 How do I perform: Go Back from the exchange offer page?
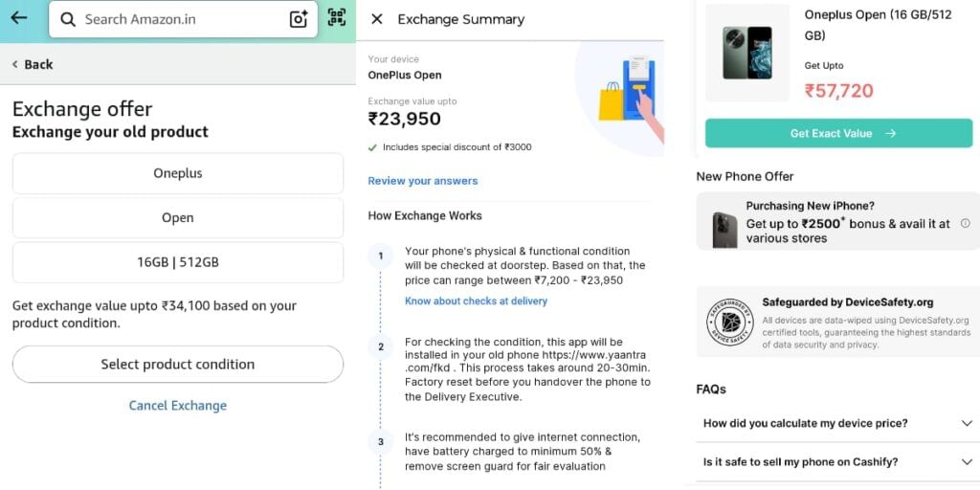33,64
